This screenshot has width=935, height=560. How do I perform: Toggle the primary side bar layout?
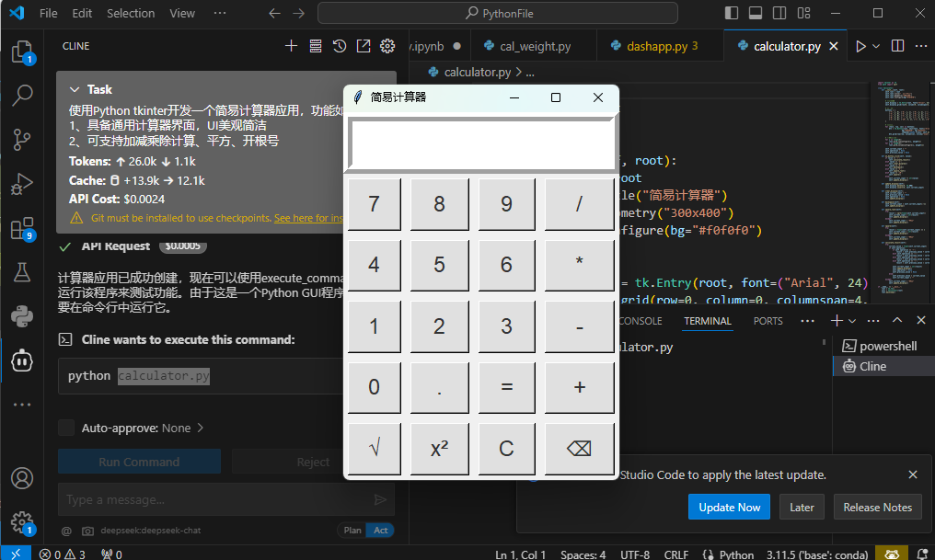(x=732, y=13)
